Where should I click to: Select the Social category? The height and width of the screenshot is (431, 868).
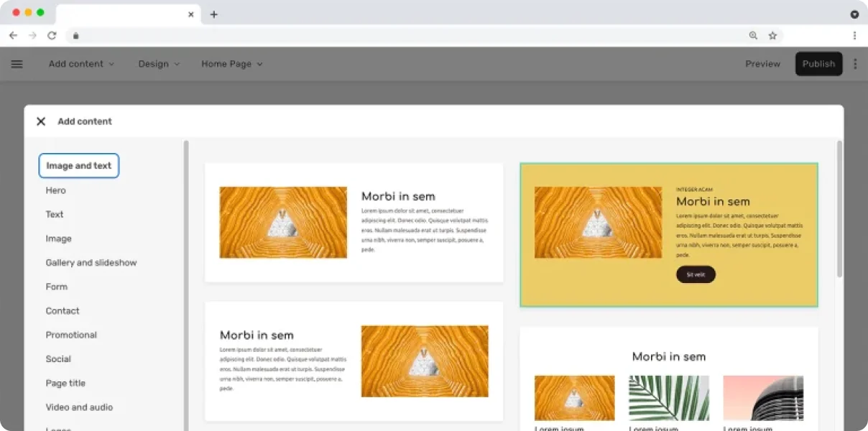tap(58, 359)
